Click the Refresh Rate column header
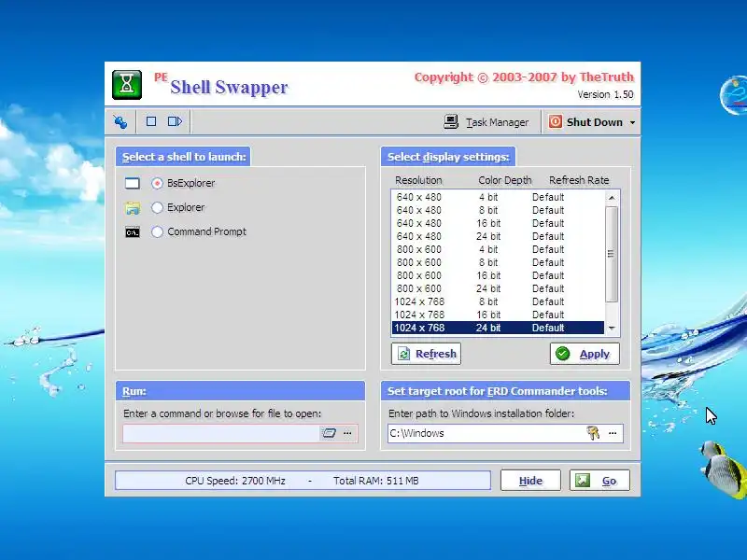Screen dimensions: 747x560 pos(579,180)
